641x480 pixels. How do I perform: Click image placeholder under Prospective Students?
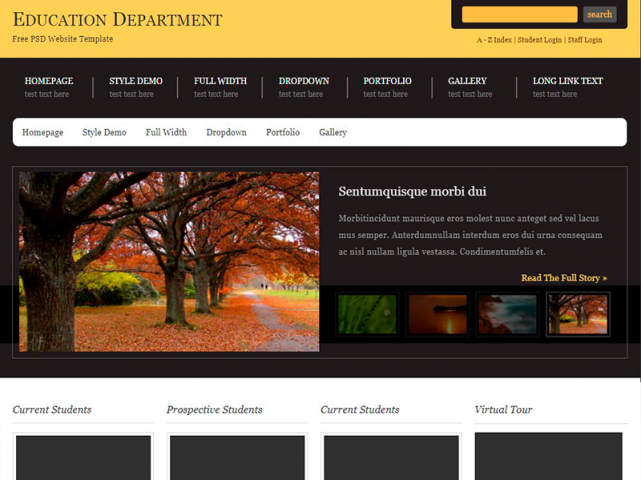pyautogui.click(x=237, y=457)
